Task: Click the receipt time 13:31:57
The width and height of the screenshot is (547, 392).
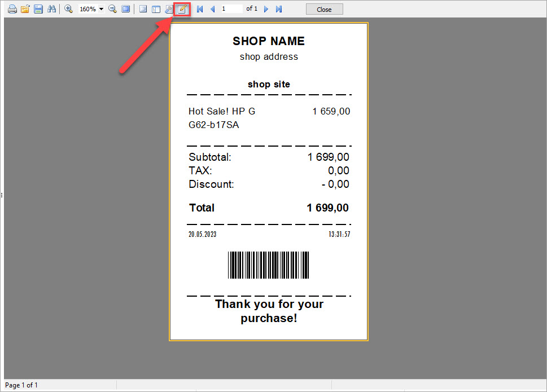Action: pyautogui.click(x=339, y=235)
